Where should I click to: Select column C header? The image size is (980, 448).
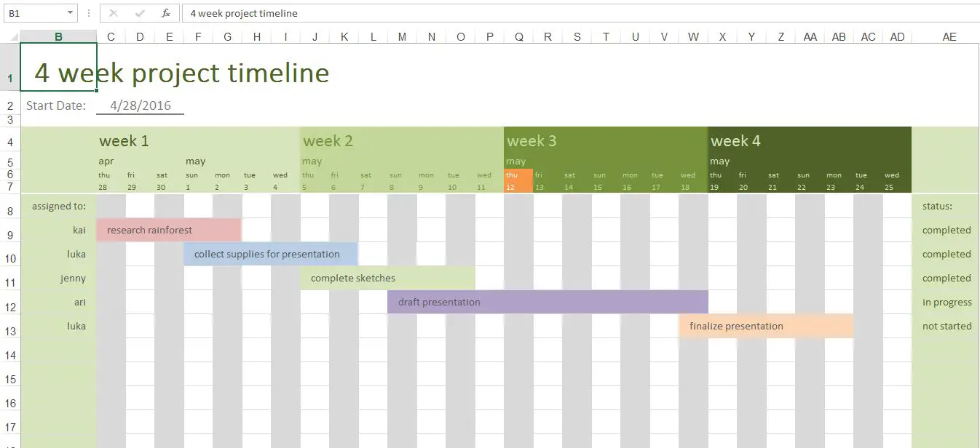(111, 36)
